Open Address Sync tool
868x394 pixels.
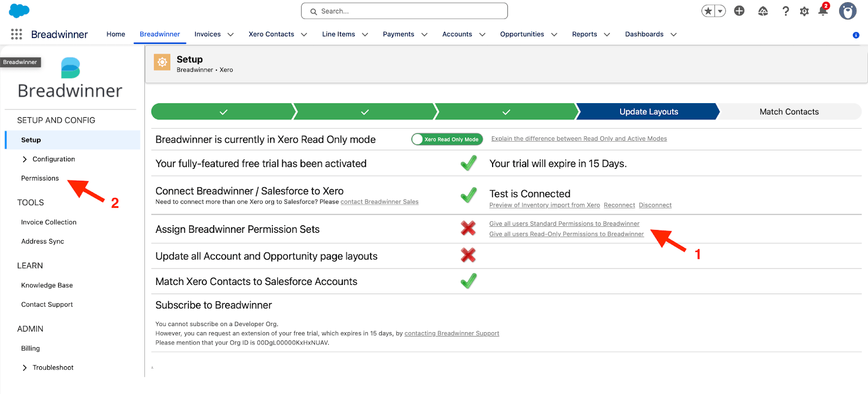[x=42, y=242]
